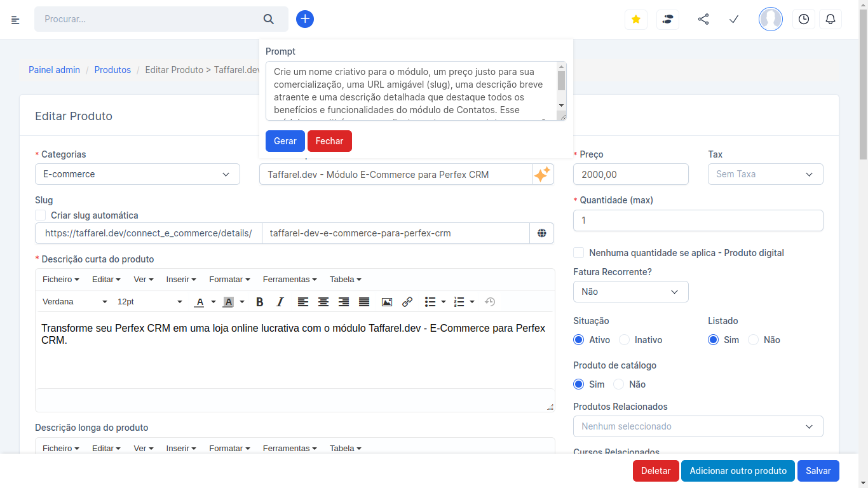Open the Produtos Relacionados selector
Screen dimensions: 868x488
(698, 426)
